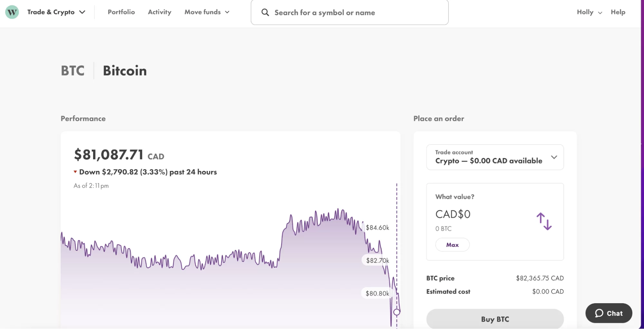Click the Max button
Image resolution: width=644 pixels, height=329 pixels.
coord(452,245)
